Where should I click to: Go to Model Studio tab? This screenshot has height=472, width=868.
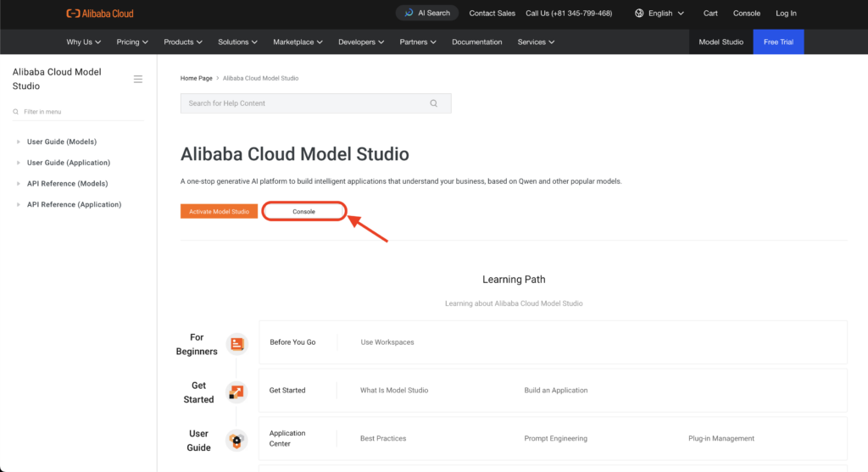tap(721, 42)
